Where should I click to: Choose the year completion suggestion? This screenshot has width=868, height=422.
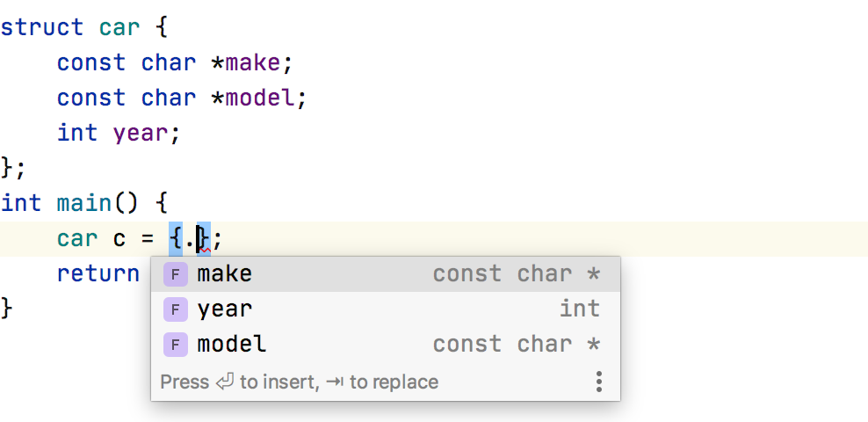coord(386,309)
